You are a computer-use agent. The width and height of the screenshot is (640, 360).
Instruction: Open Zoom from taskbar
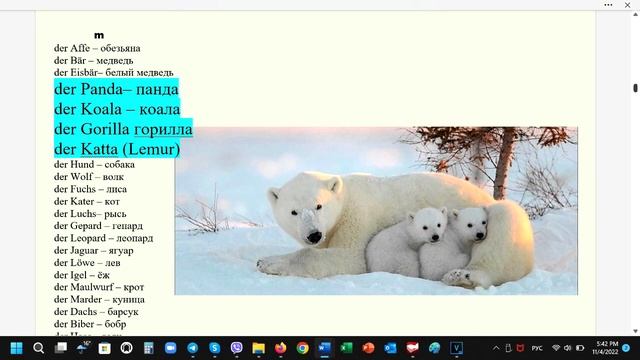click(x=171, y=348)
